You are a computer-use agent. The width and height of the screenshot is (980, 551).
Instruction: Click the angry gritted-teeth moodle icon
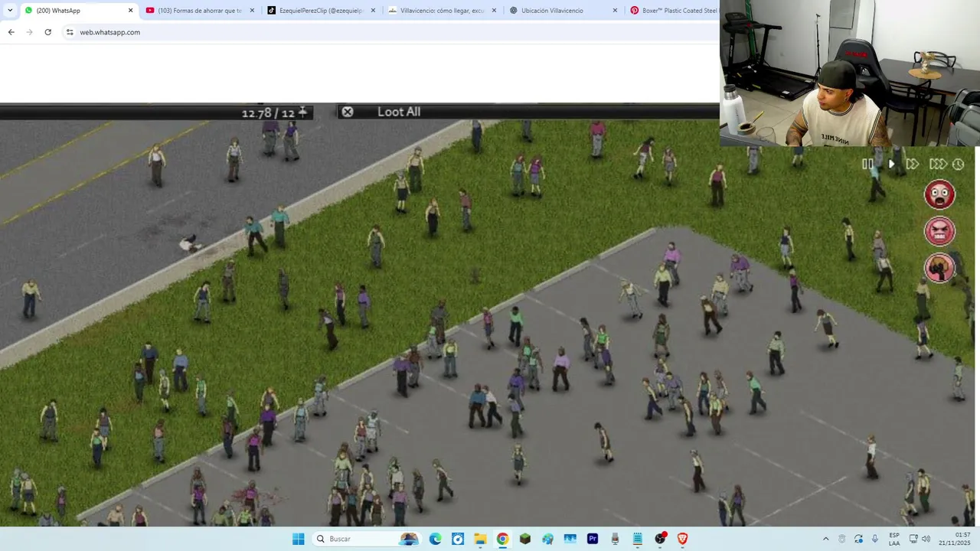coord(939,231)
